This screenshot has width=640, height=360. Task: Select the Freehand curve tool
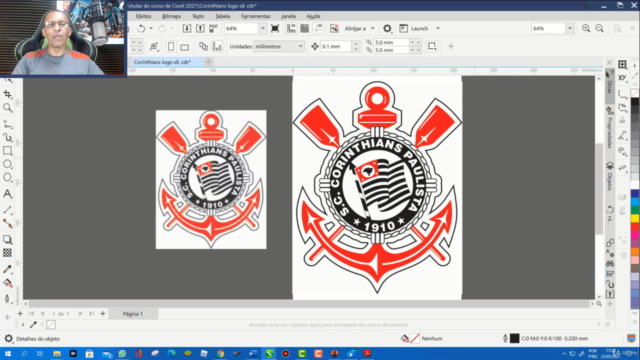(7, 124)
